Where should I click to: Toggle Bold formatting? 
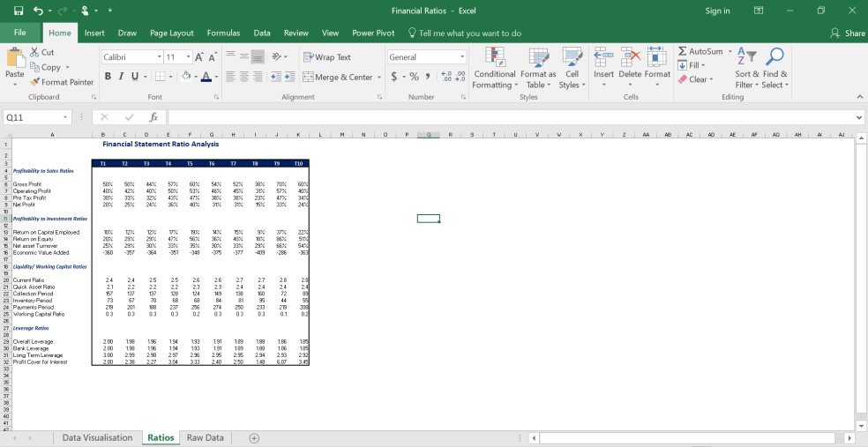108,77
